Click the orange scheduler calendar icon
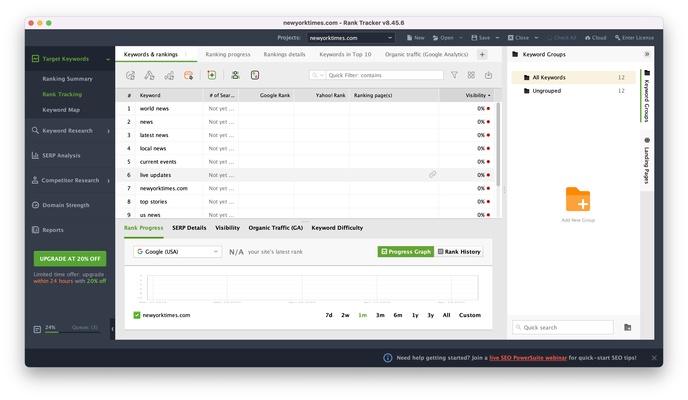 pos(188,75)
